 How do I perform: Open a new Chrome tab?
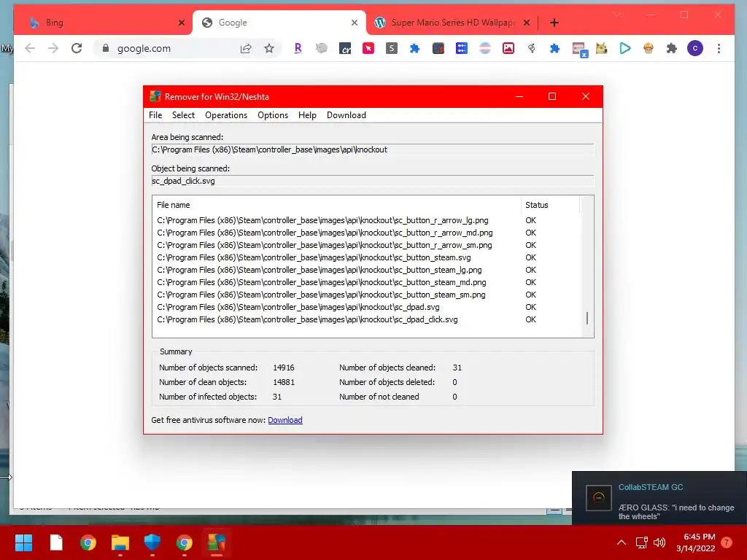[554, 23]
